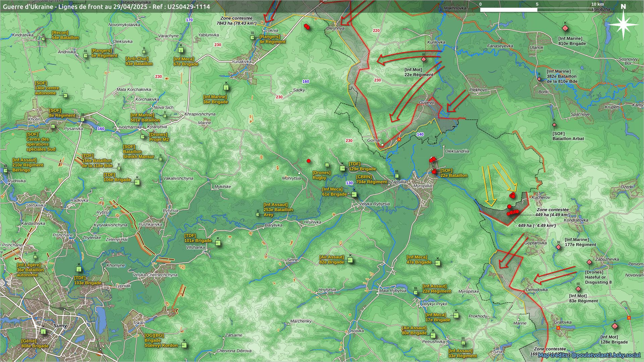Select the 810e Brigade diamond unit marker
This screenshot has width=644, height=362.
click(x=565, y=28)
